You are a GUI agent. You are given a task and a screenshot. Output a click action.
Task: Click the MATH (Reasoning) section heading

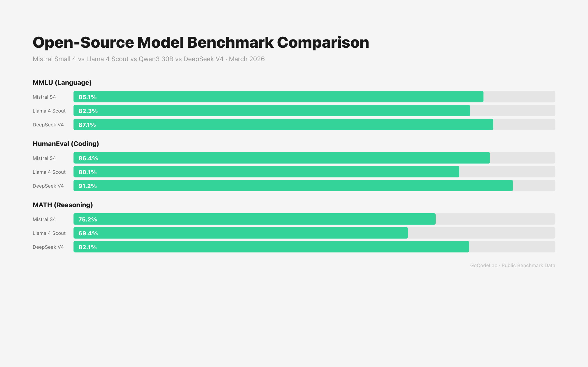point(63,205)
